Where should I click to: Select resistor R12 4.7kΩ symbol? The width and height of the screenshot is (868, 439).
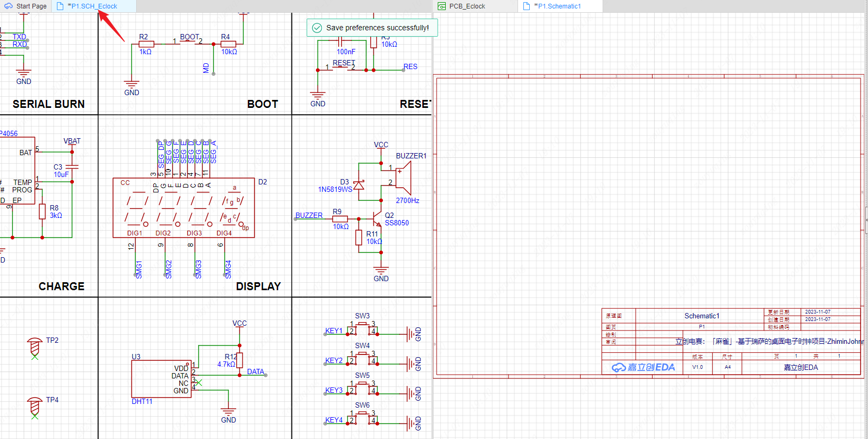coord(240,360)
